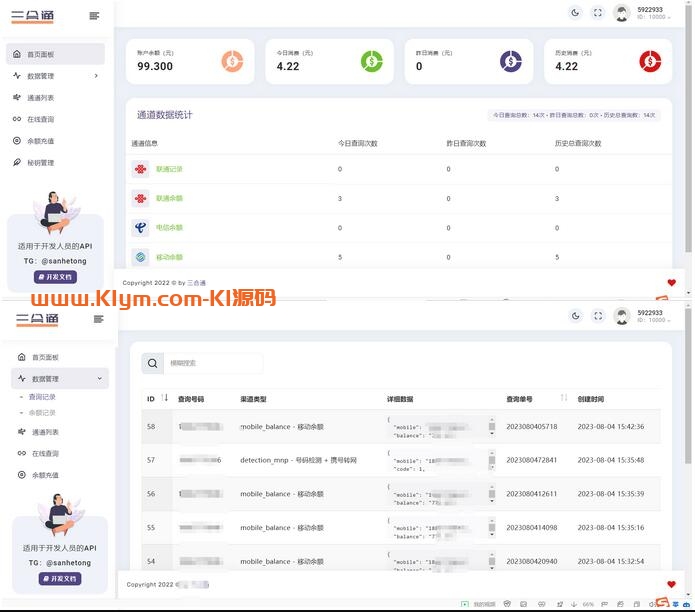Focus the 模糊搜索 search input field

(213, 364)
